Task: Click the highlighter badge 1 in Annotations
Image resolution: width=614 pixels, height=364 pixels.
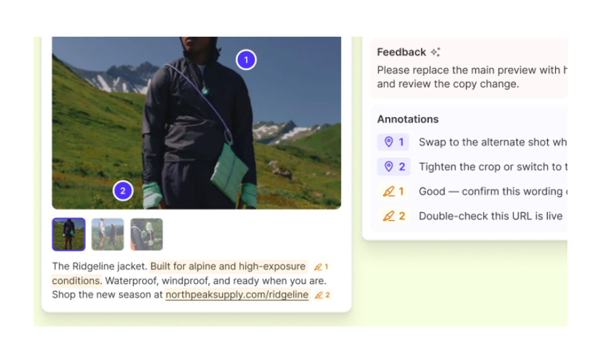Action: pos(393,191)
